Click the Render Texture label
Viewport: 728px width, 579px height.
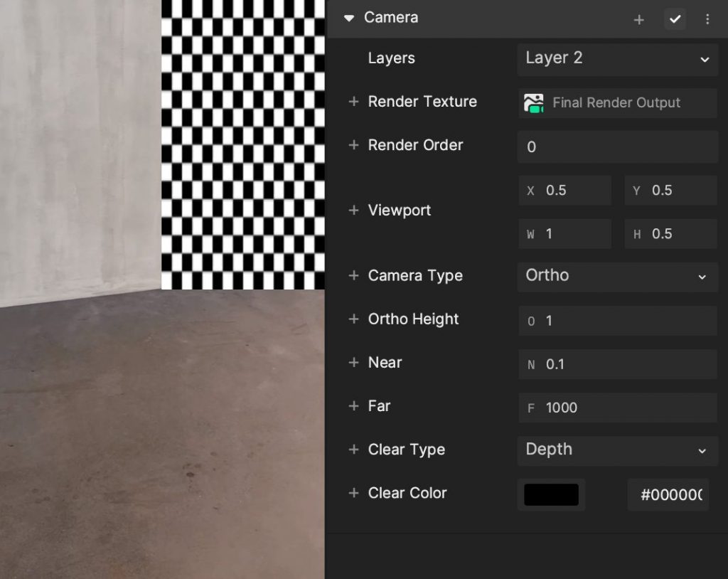422,101
